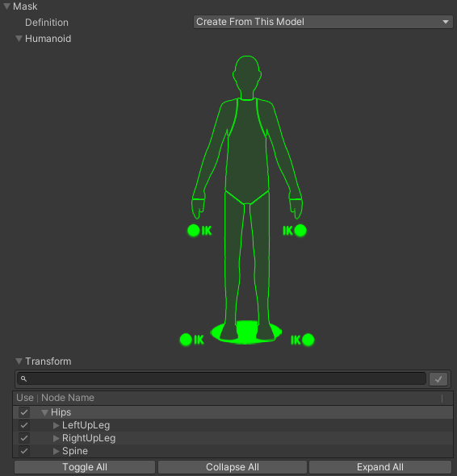The height and width of the screenshot is (476, 457).
Task: Select the LeftUpLeg row label
Action: click(86, 425)
